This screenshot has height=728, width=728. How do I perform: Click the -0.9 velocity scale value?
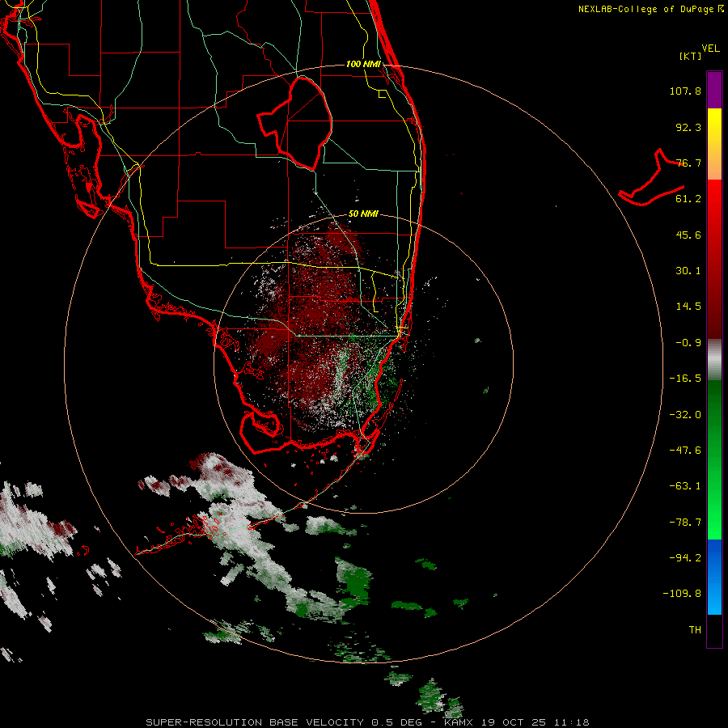click(688, 343)
